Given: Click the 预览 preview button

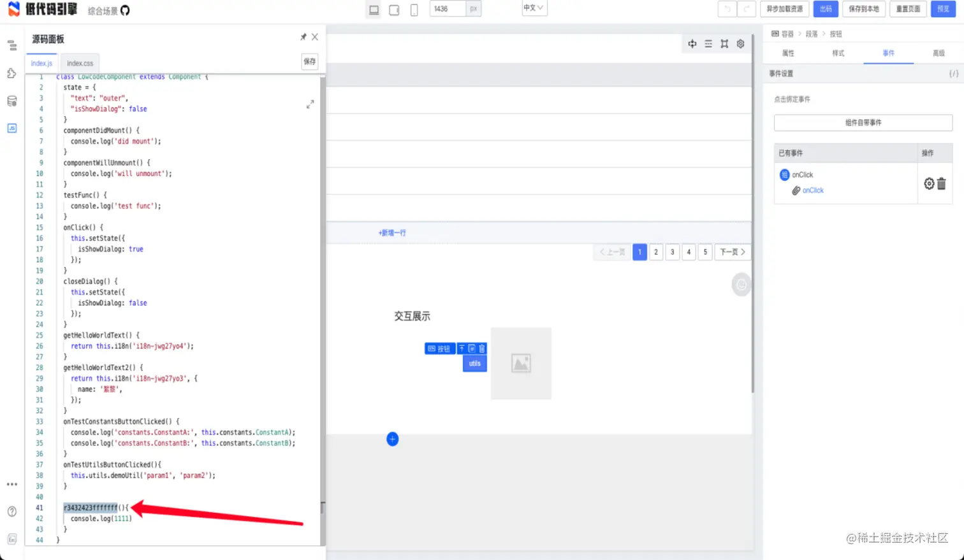Looking at the screenshot, I should [944, 9].
